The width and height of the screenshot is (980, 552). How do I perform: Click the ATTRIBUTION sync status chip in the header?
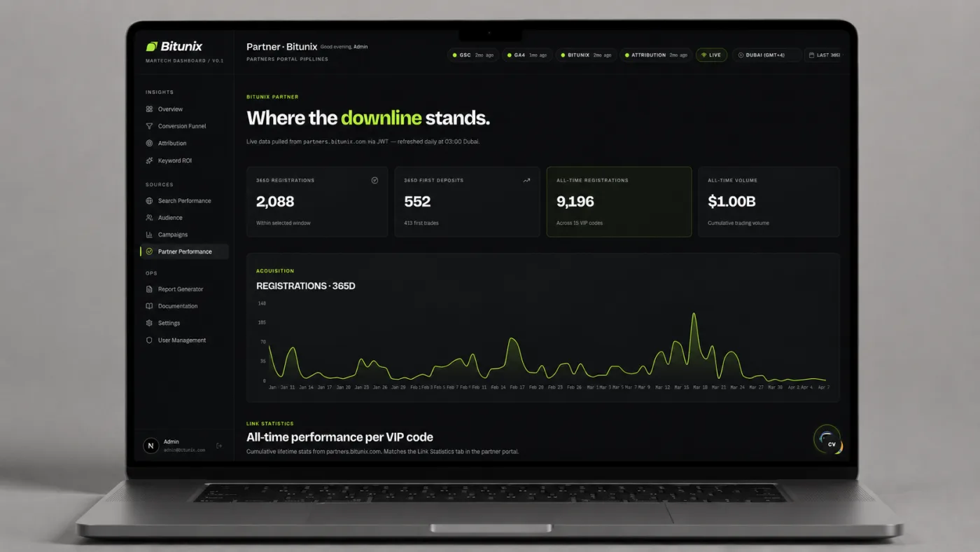655,55
